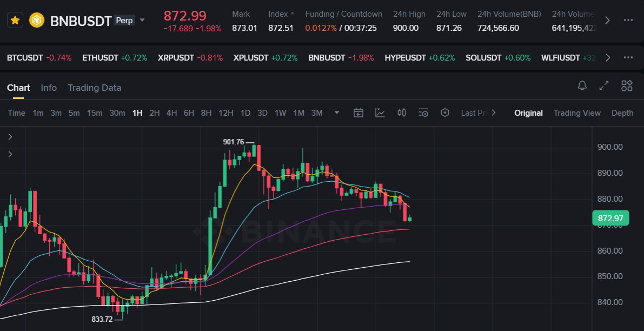The width and height of the screenshot is (644, 331).
Task: Open ticker bar more options menu
Action: pos(628,58)
